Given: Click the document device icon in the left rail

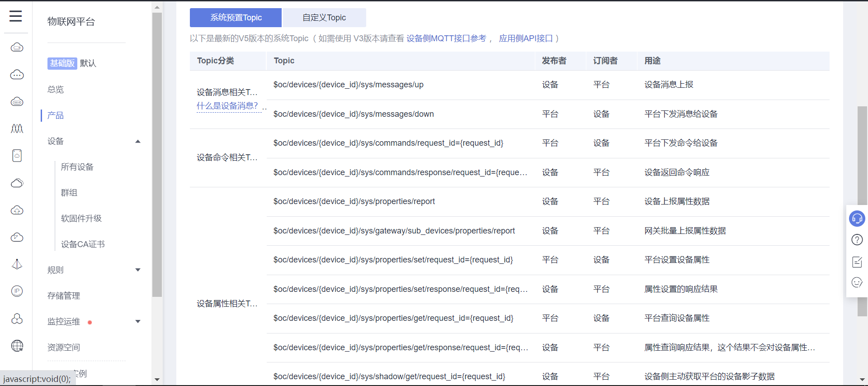Looking at the screenshot, I should point(17,156).
